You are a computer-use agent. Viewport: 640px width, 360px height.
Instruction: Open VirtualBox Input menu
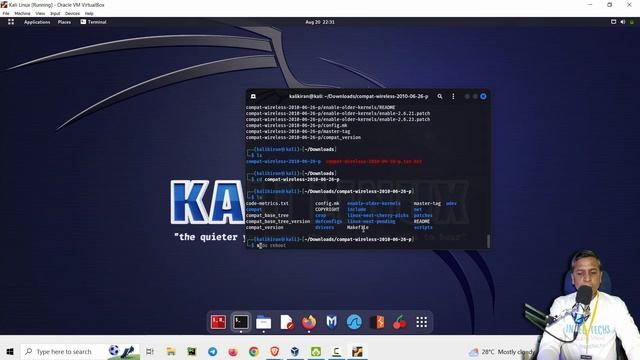pyautogui.click(x=55, y=13)
